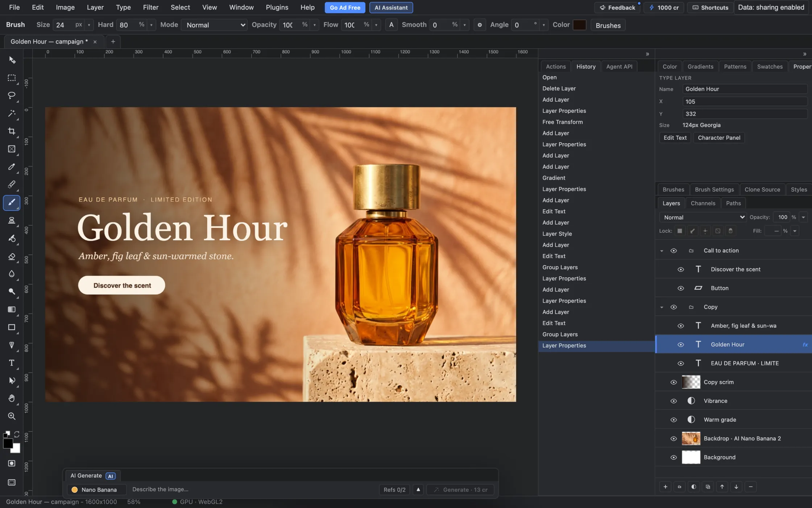Screen dimensions: 812x508
Task: Open brush settings gear icon
Action: 480,25
